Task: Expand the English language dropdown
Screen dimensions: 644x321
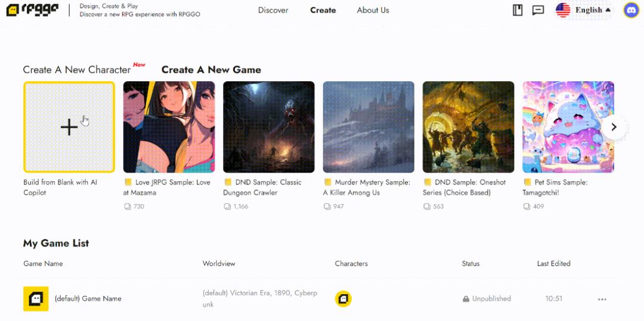Action: pos(593,10)
